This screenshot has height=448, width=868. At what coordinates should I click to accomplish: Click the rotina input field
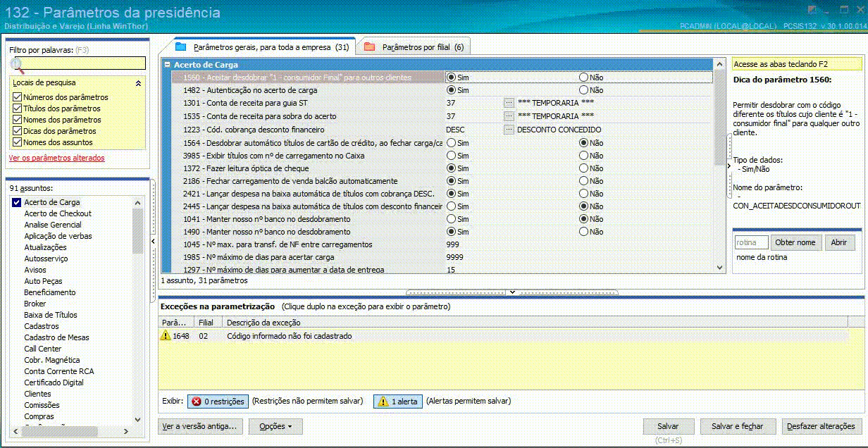click(752, 242)
